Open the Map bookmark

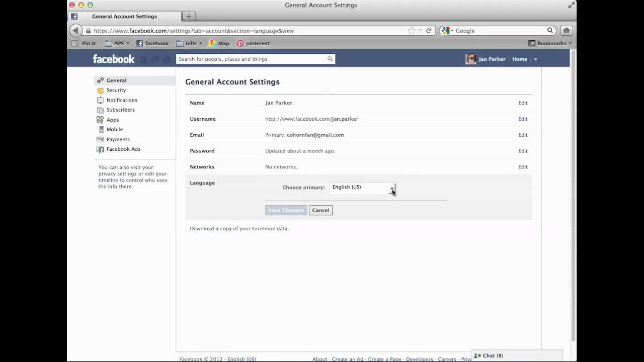point(219,43)
